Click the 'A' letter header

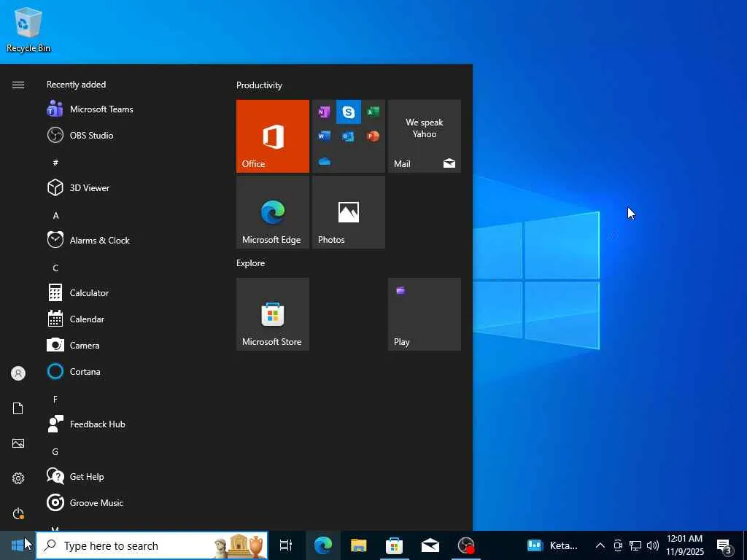pos(55,215)
